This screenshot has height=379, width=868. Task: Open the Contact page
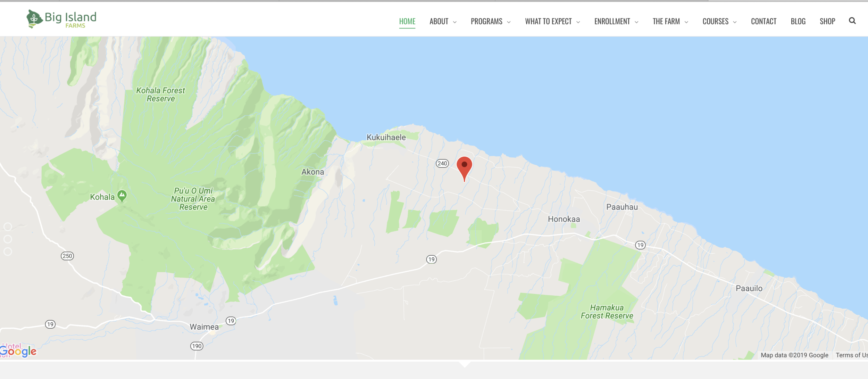763,22
